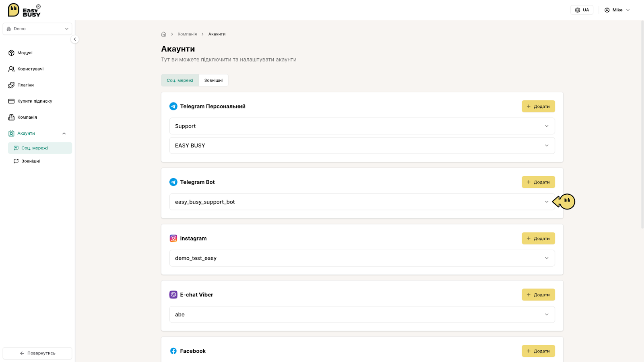Viewport: 644px width, 362px height.
Task: Select Соц. мережі sidebar sub-item
Action: coord(40,148)
